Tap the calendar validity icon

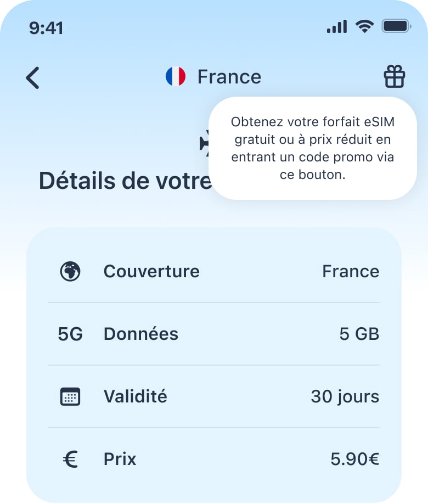[x=70, y=396]
